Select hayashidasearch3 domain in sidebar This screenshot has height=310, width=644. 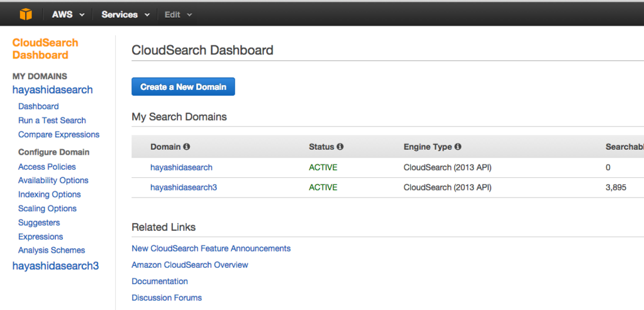coord(55,265)
